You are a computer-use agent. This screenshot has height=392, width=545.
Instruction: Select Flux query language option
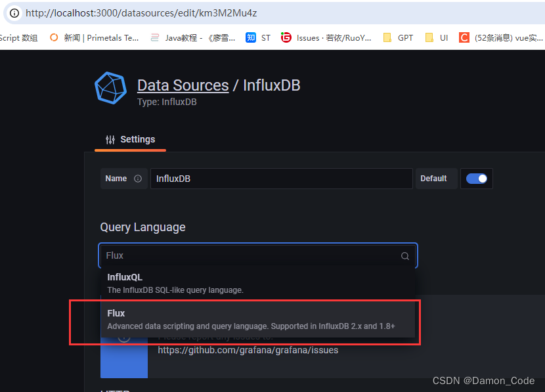point(258,319)
